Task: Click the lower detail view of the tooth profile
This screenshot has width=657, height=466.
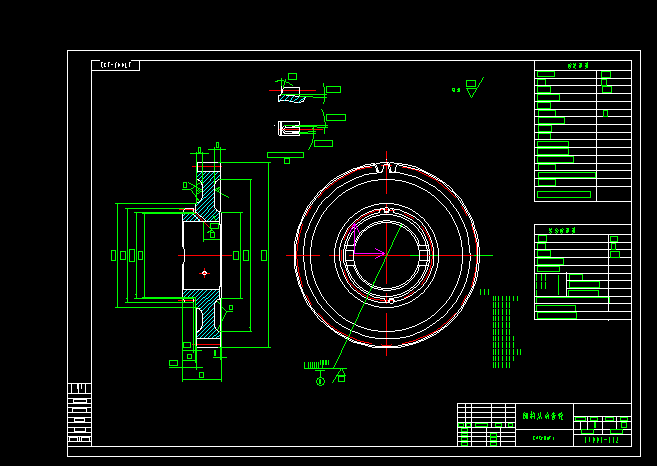Action: click(x=290, y=128)
